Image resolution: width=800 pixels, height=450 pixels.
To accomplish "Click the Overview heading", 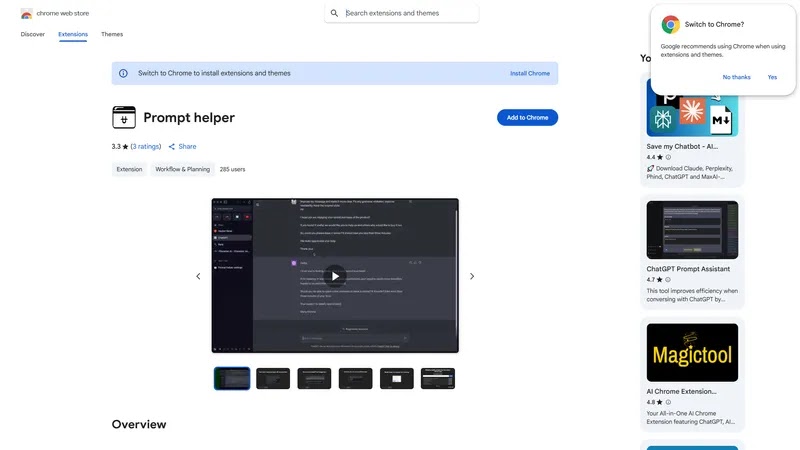I will click(x=139, y=424).
